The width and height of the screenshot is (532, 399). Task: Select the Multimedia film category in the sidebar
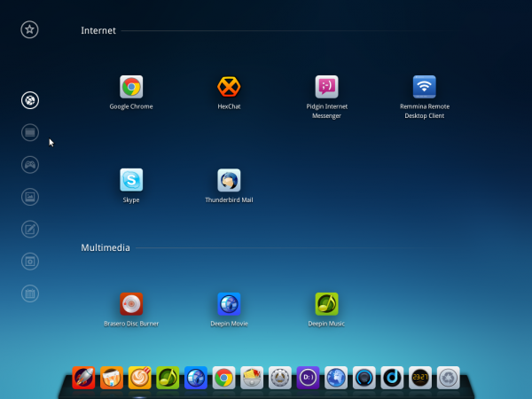pyautogui.click(x=30, y=132)
